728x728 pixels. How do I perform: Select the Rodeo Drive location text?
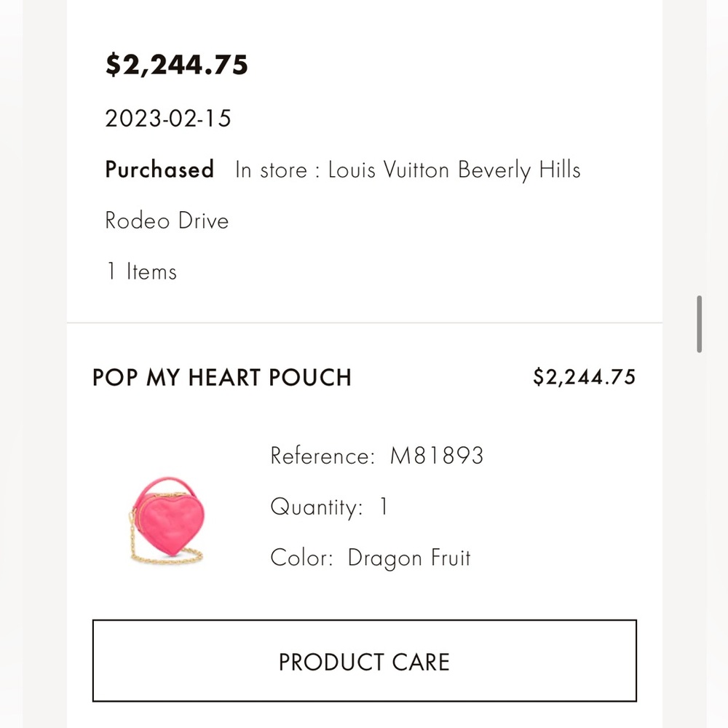[x=167, y=221]
